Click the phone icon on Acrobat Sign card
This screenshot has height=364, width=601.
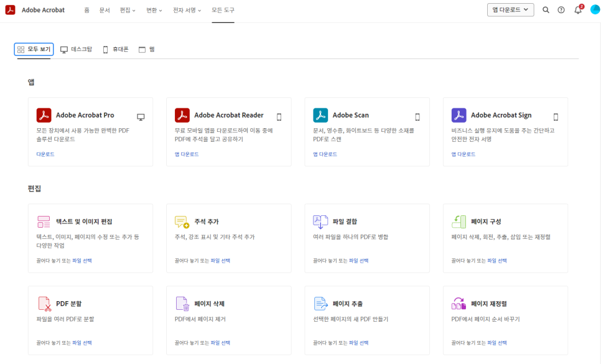556,117
